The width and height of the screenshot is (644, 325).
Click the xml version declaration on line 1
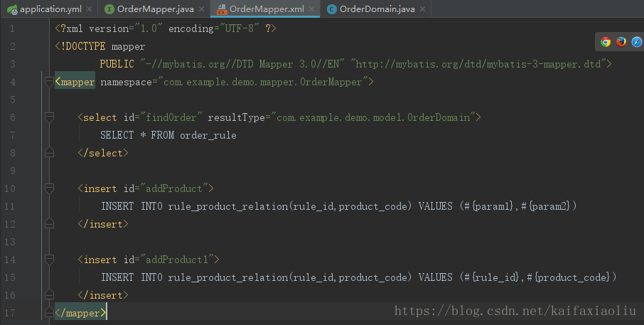166,28
